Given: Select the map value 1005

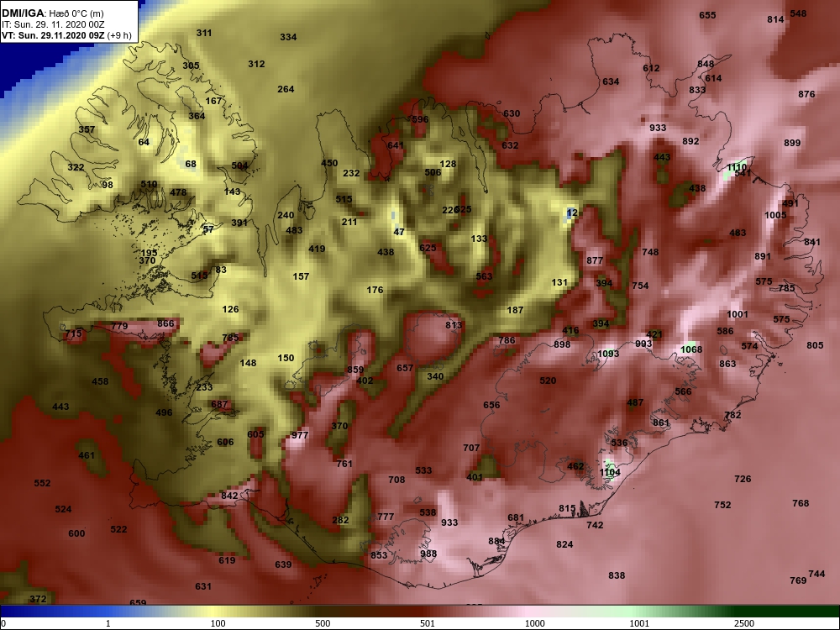Looking at the screenshot, I should 775,215.
